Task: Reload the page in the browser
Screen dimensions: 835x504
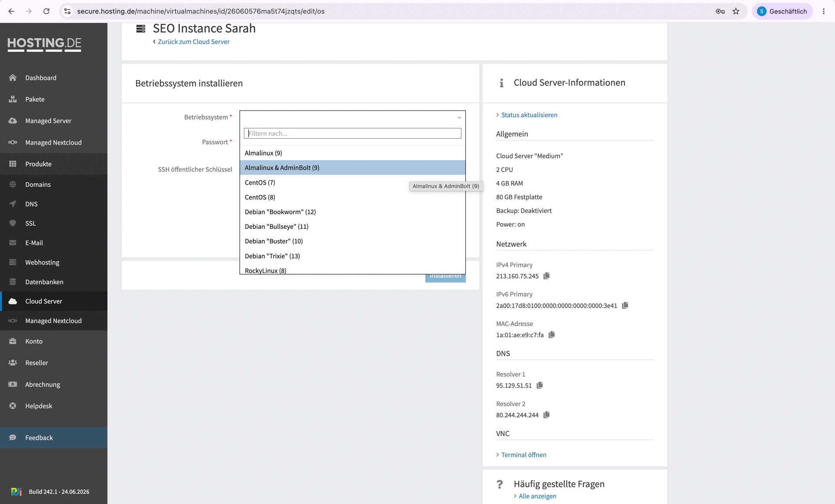Action: [46, 11]
